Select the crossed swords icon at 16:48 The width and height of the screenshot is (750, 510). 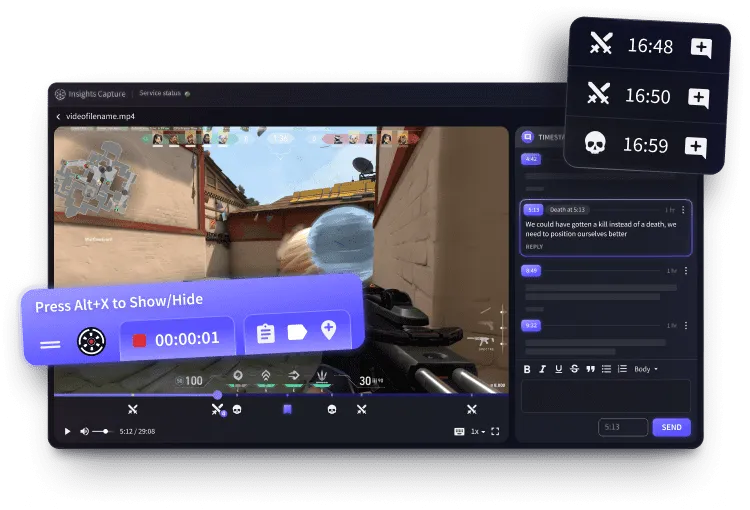(x=601, y=43)
